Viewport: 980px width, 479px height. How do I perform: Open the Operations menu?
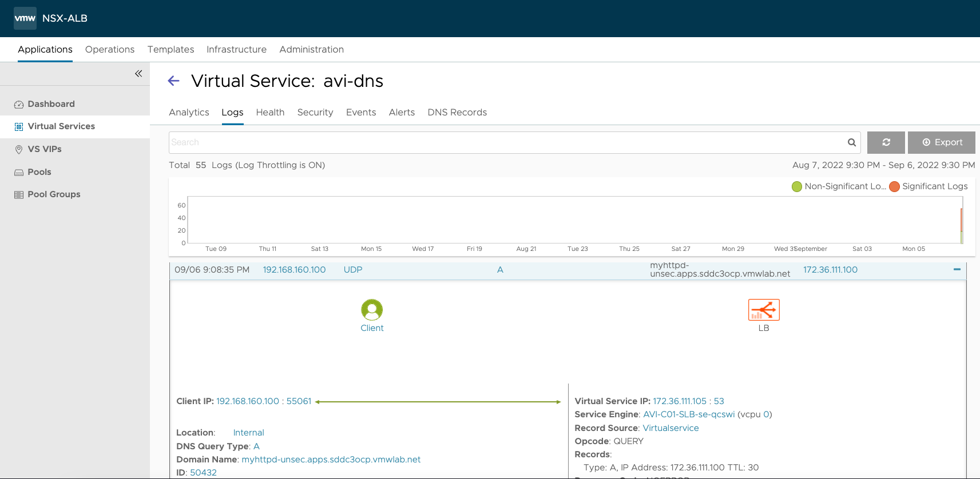point(110,50)
